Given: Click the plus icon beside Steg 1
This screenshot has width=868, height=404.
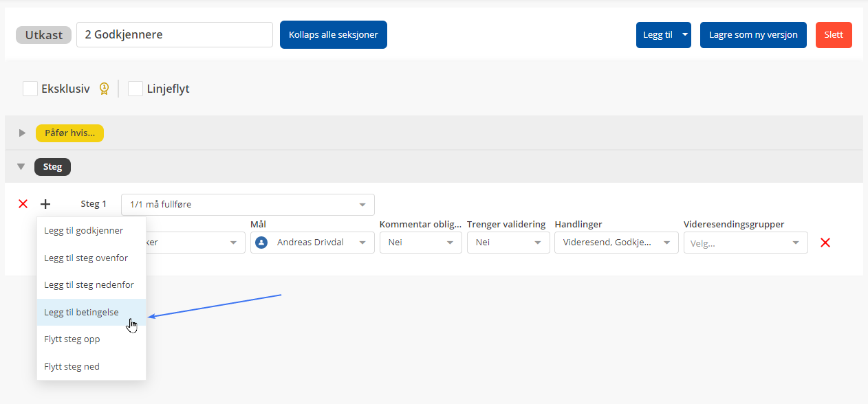Looking at the screenshot, I should point(45,204).
